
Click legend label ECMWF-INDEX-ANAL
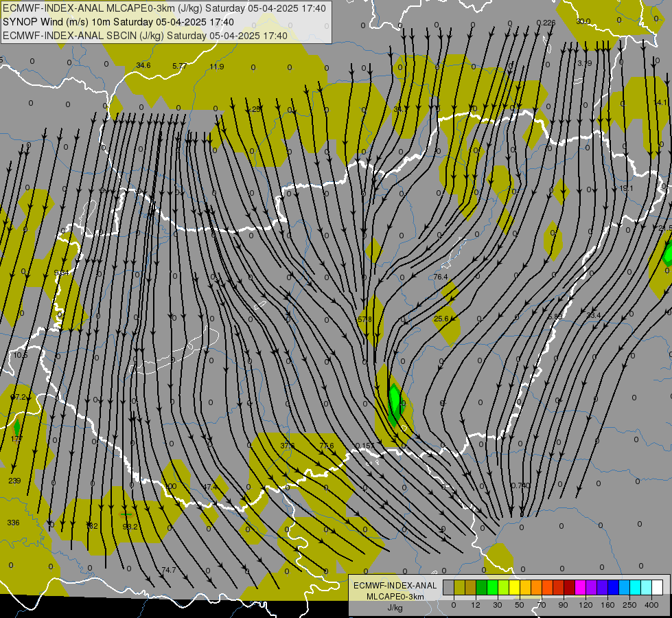tap(395, 586)
